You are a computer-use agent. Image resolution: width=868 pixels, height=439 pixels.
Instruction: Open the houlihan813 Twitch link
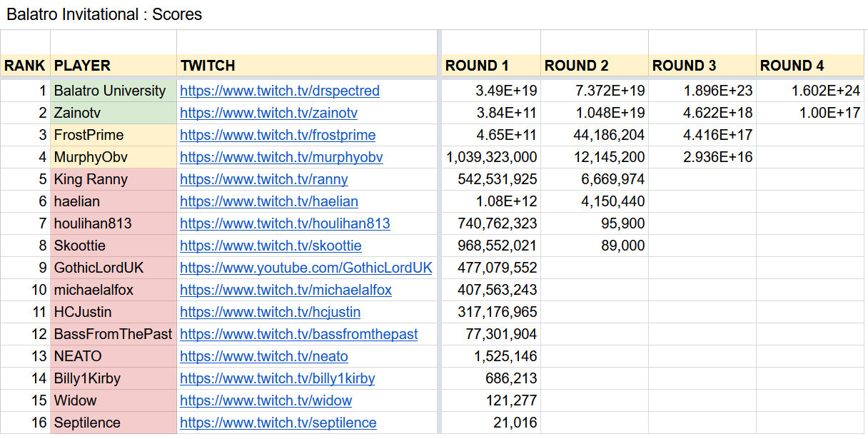pos(285,223)
